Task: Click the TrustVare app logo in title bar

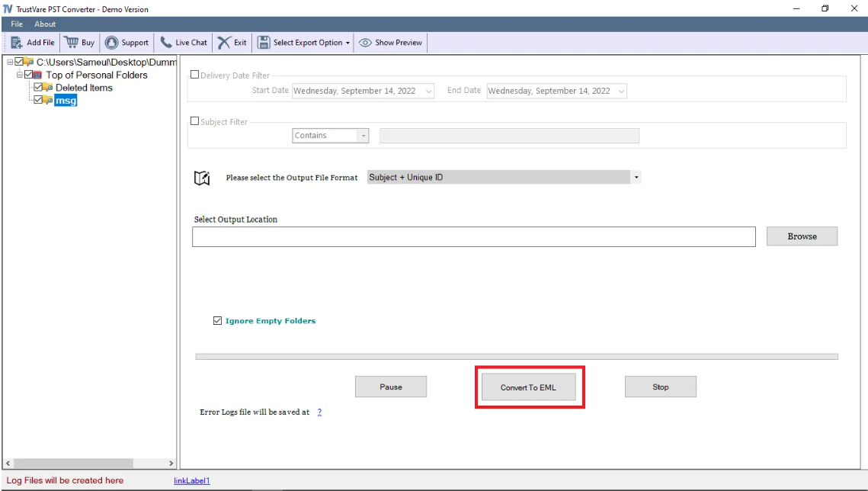Action: click(x=8, y=9)
